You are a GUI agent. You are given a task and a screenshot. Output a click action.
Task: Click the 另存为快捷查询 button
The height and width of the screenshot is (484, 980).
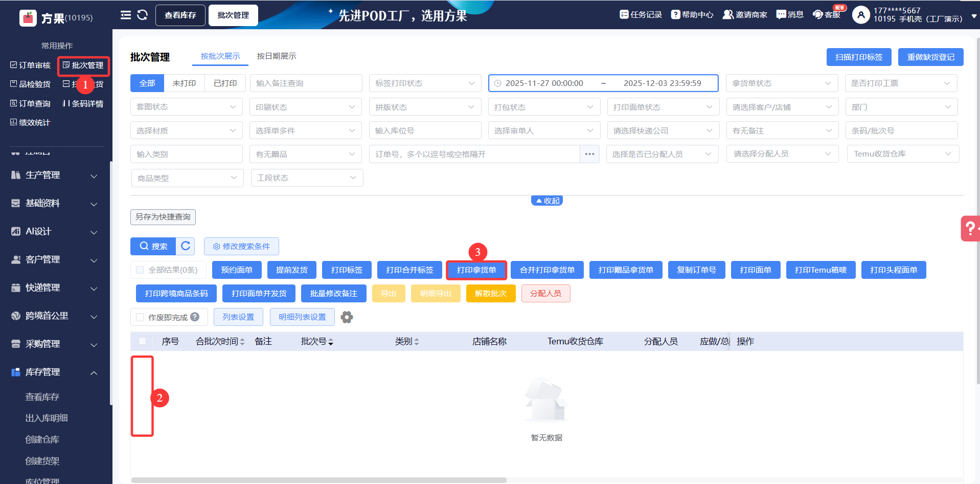163,217
